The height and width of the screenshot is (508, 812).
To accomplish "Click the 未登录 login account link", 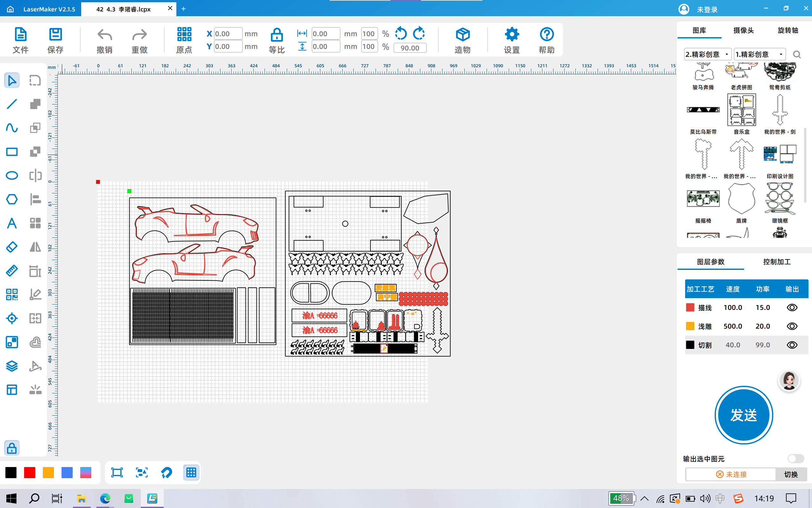I will [x=707, y=10].
